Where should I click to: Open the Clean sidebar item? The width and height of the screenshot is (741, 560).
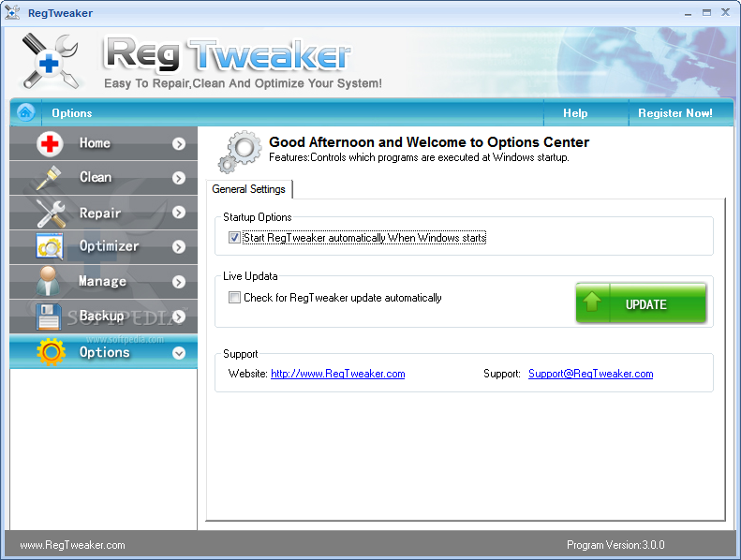point(103,178)
